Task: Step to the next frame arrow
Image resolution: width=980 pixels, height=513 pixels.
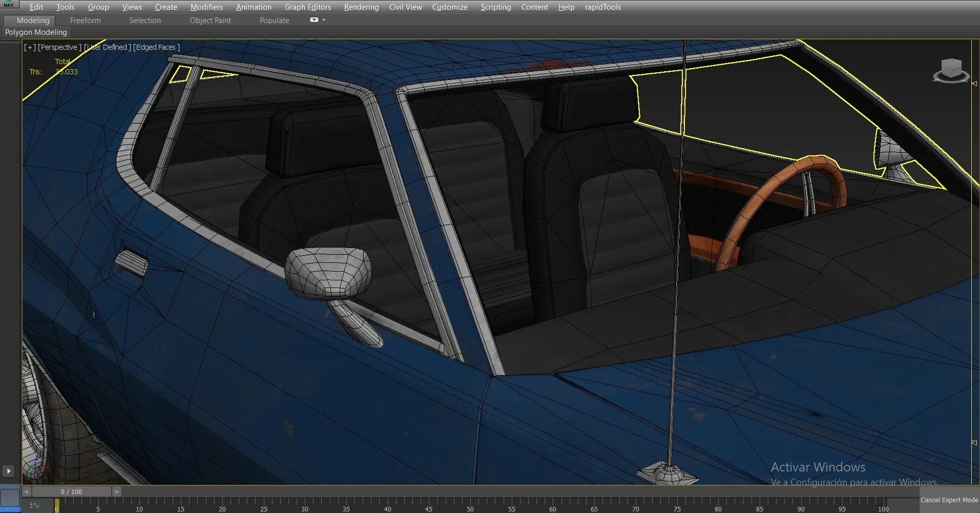Action: point(116,491)
